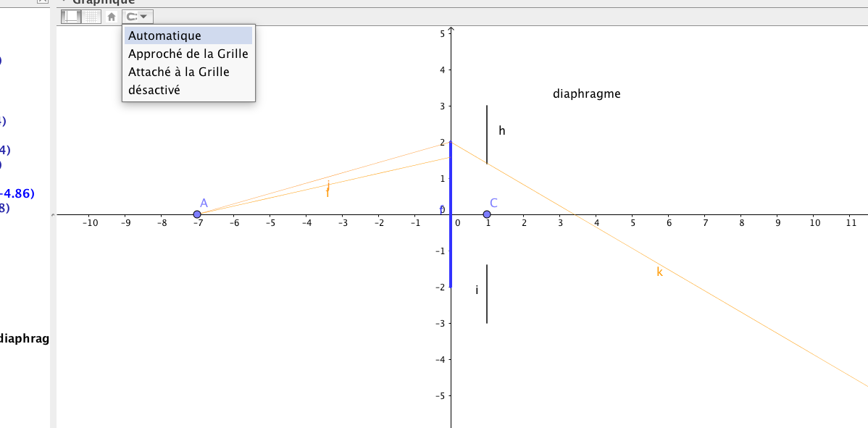
Task: Toggle the grid display button
Action: tap(91, 17)
